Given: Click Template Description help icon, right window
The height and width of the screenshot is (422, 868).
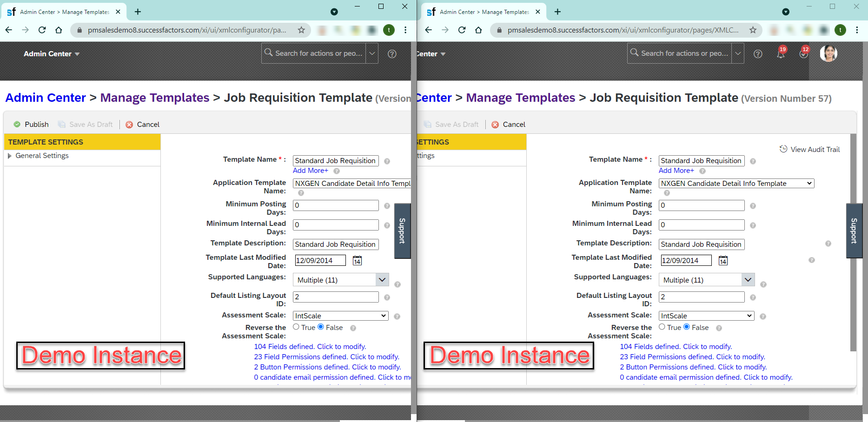Looking at the screenshot, I should point(828,244).
